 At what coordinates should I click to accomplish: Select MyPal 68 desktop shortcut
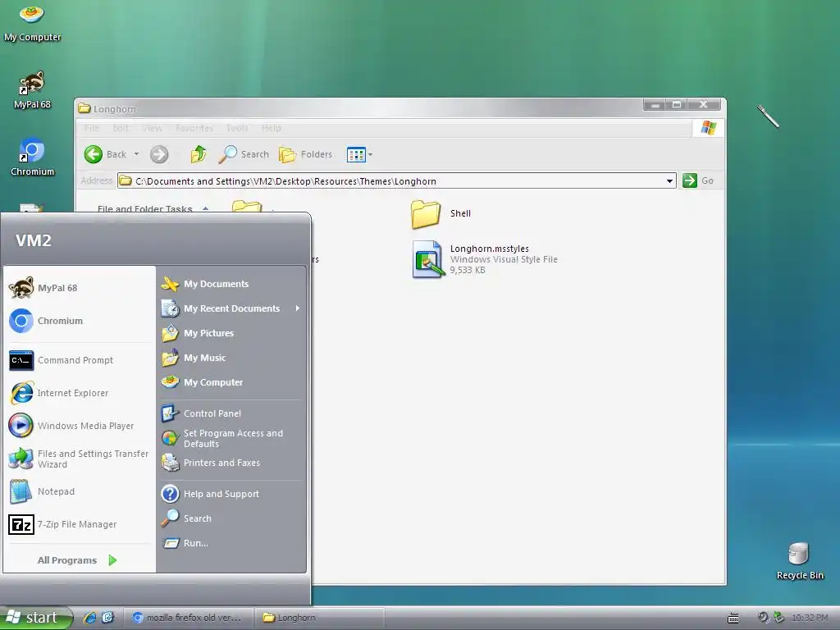32,90
